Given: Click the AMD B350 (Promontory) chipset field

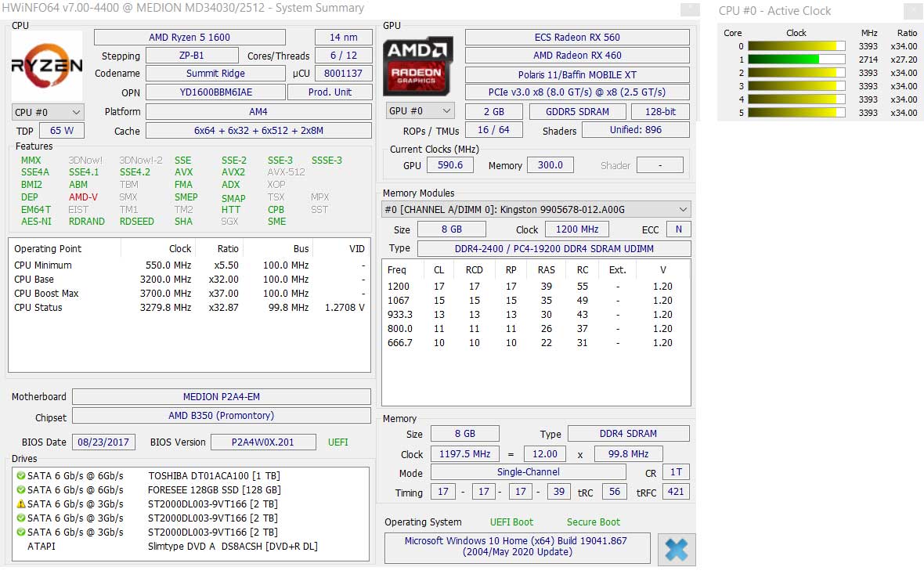Looking at the screenshot, I should pos(222,416).
